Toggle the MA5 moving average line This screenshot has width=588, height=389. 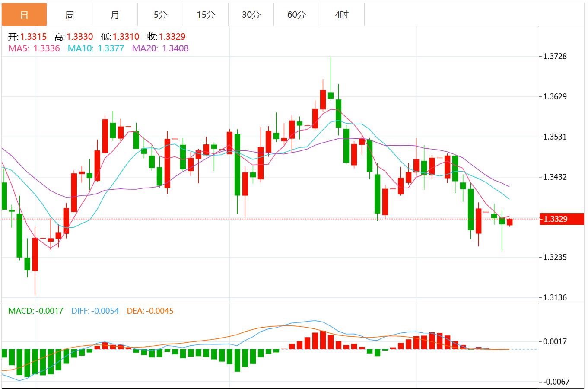[19, 49]
